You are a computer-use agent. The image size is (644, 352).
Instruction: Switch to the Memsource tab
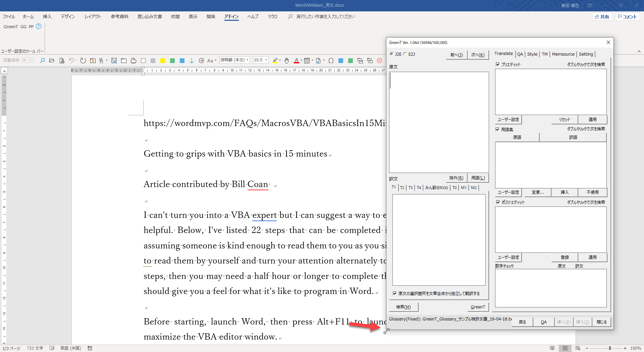point(563,54)
